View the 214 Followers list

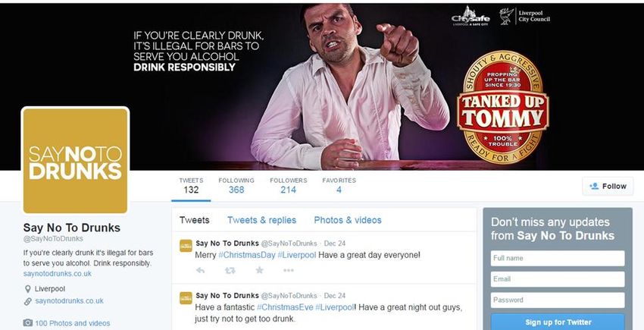[x=289, y=186]
